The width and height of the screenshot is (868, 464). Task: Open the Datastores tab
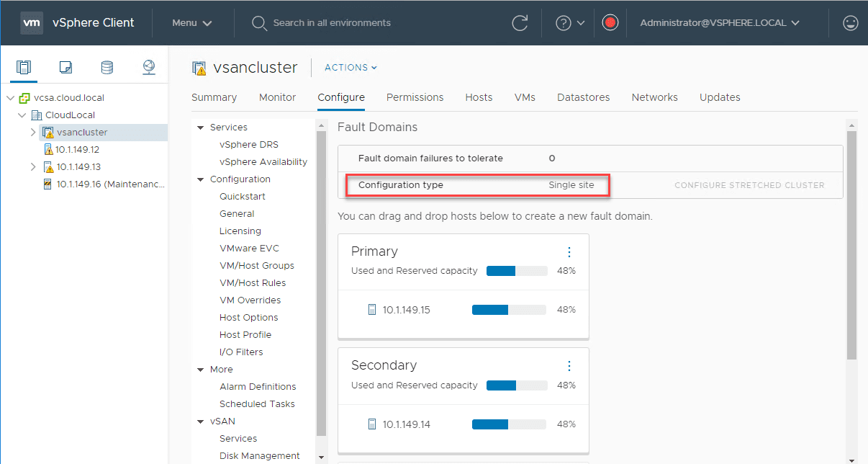pyautogui.click(x=583, y=97)
